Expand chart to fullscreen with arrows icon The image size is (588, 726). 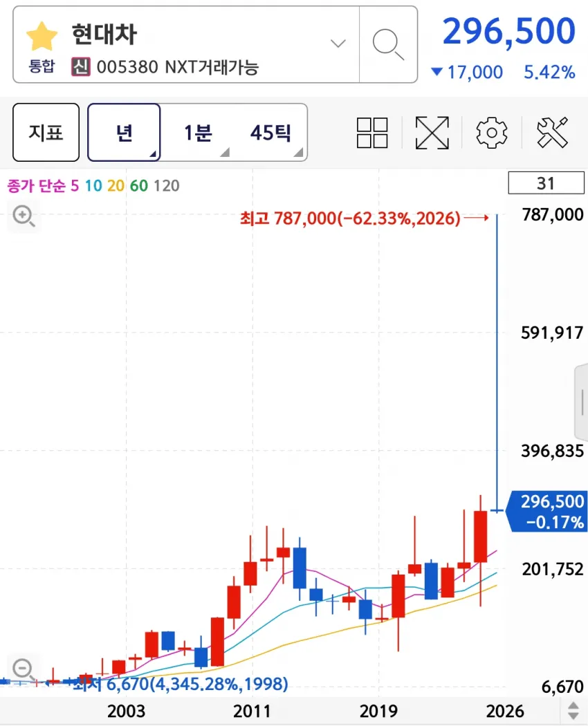click(432, 133)
